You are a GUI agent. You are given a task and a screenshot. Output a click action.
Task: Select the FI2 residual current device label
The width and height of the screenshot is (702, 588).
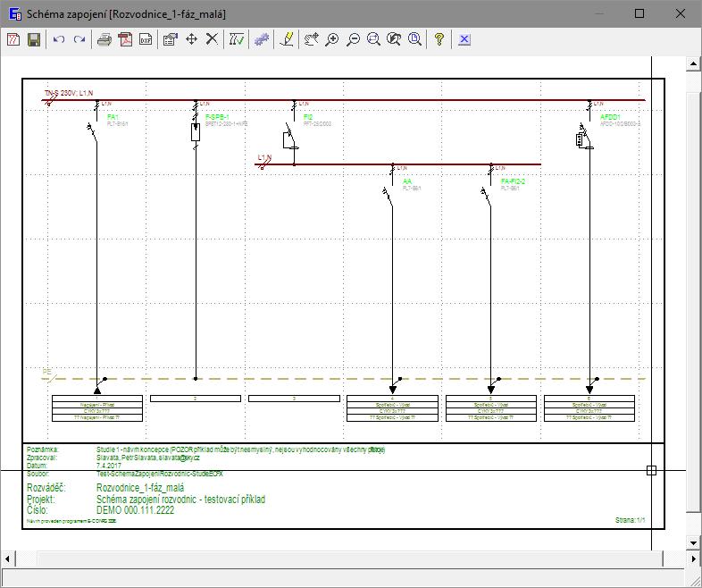point(308,117)
